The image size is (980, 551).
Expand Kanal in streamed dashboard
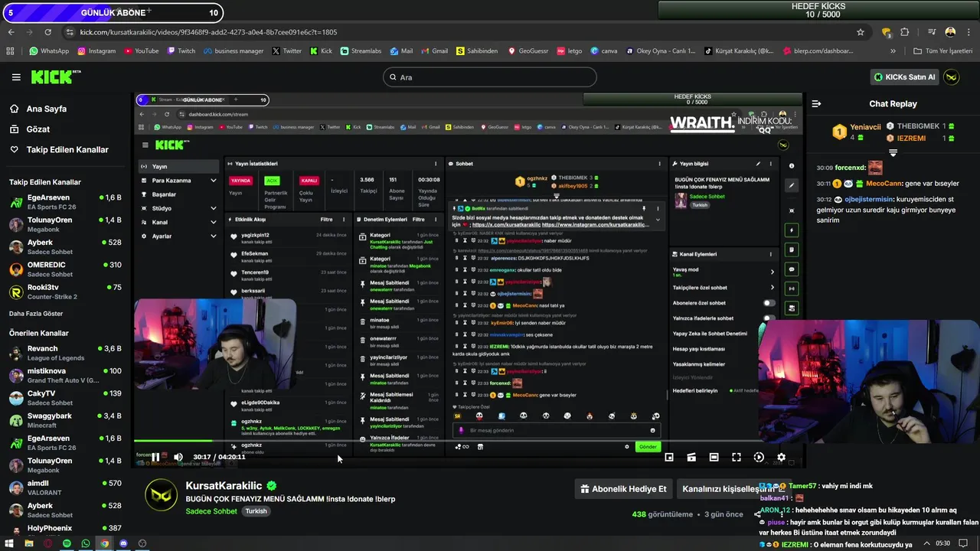pyautogui.click(x=213, y=222)
